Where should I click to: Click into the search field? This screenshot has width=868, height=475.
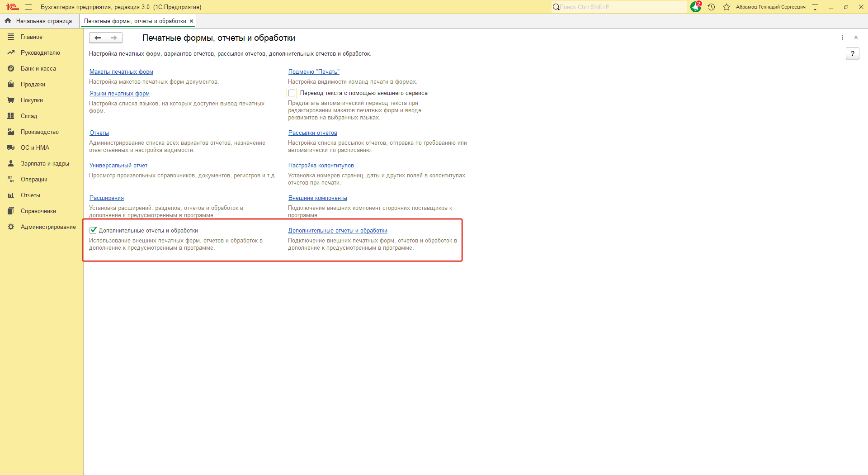622,7
